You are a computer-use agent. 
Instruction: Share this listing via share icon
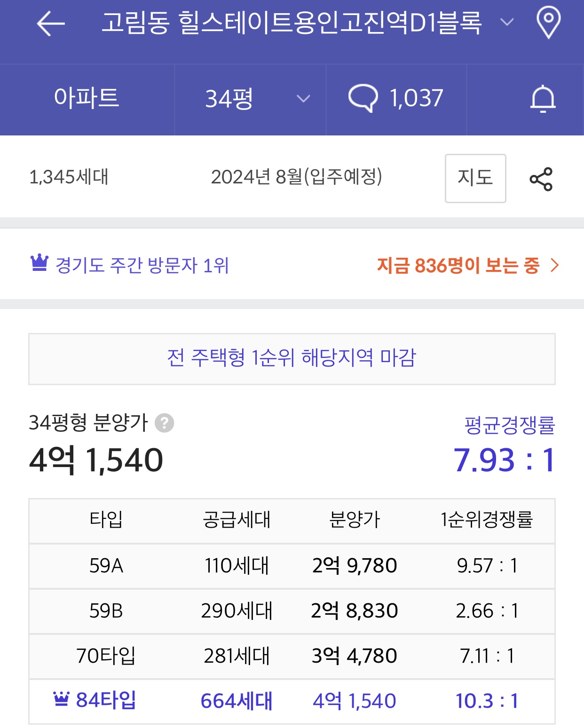541,179
